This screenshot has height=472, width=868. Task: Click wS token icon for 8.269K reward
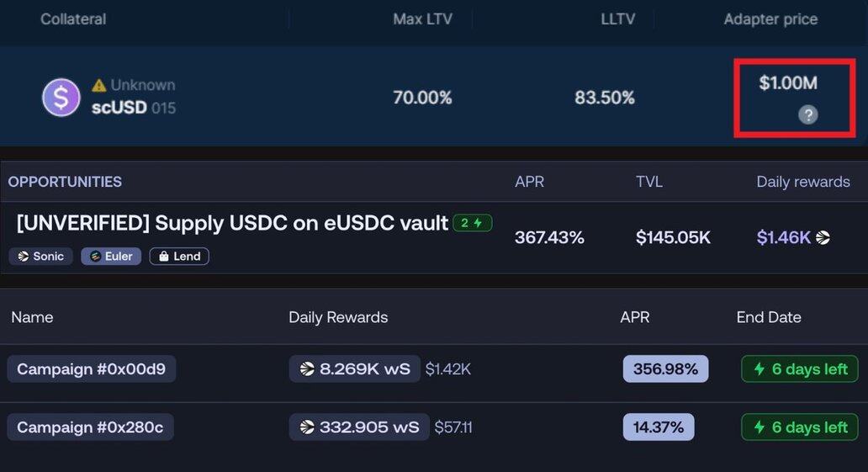coord(307,369)
